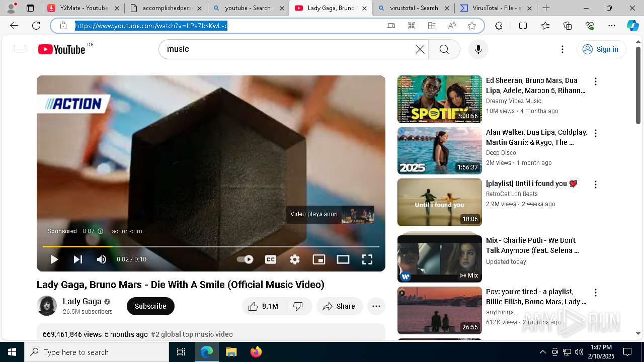Go back in browser
Image resolution: width=644 pixels, height=362 pixels.
tap(14, 26)
